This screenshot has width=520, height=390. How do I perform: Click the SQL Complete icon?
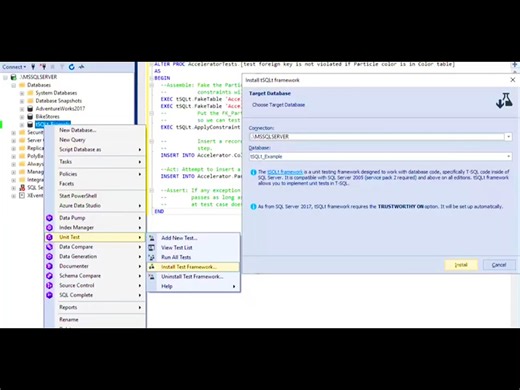49,295
